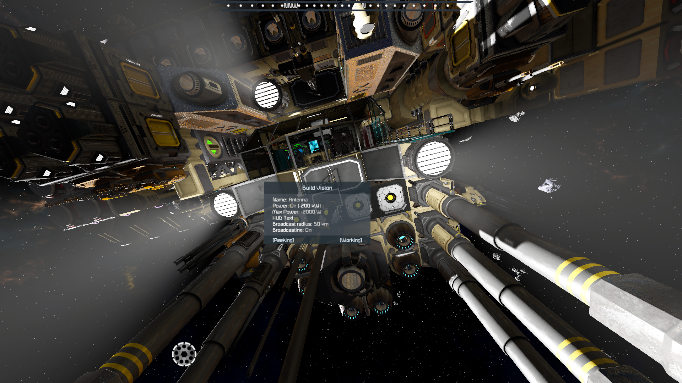Click the compass heading marker at top
Image resolution: width=682 pixels, height=383 pixels.
[291, 6]
